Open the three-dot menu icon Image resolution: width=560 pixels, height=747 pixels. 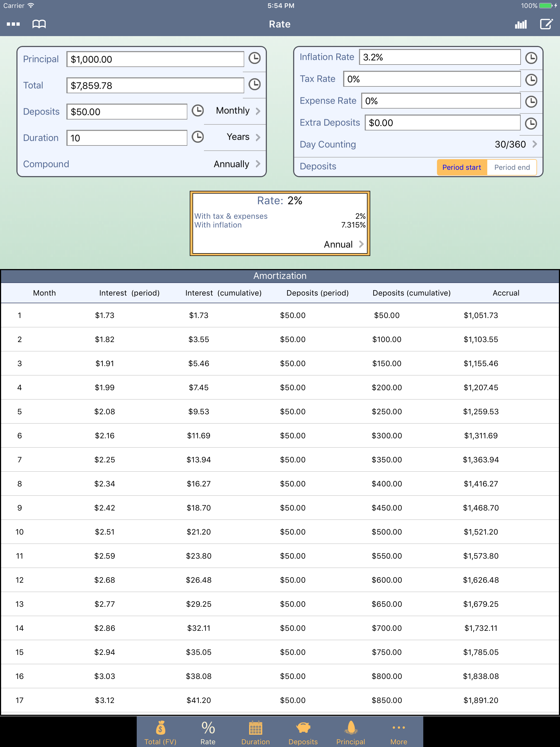pyautogui.click(x=13, y=24)
